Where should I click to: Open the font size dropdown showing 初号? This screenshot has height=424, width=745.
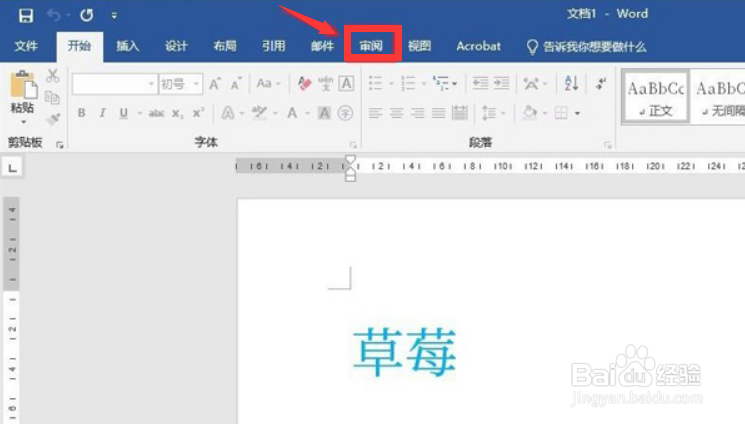tap(196, 84)
